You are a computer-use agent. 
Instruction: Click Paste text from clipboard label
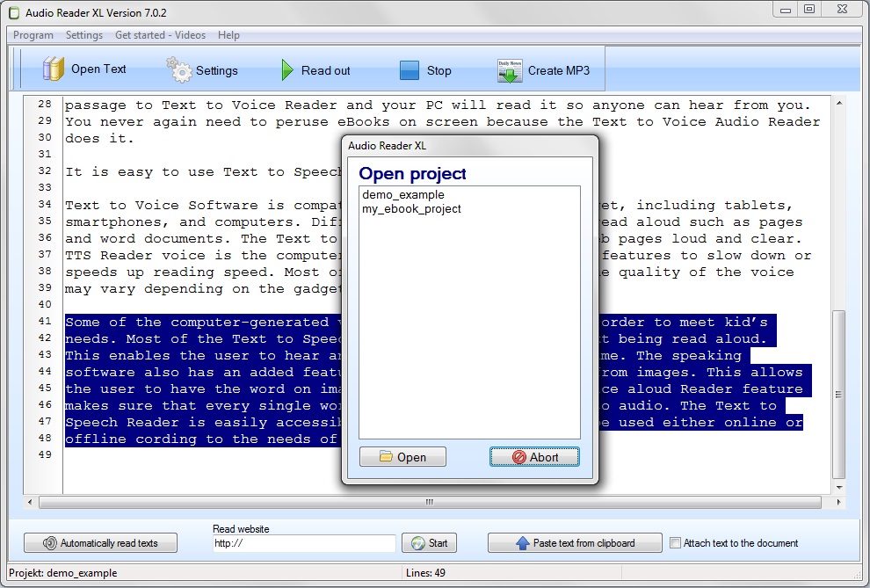[x=584, y=543]
